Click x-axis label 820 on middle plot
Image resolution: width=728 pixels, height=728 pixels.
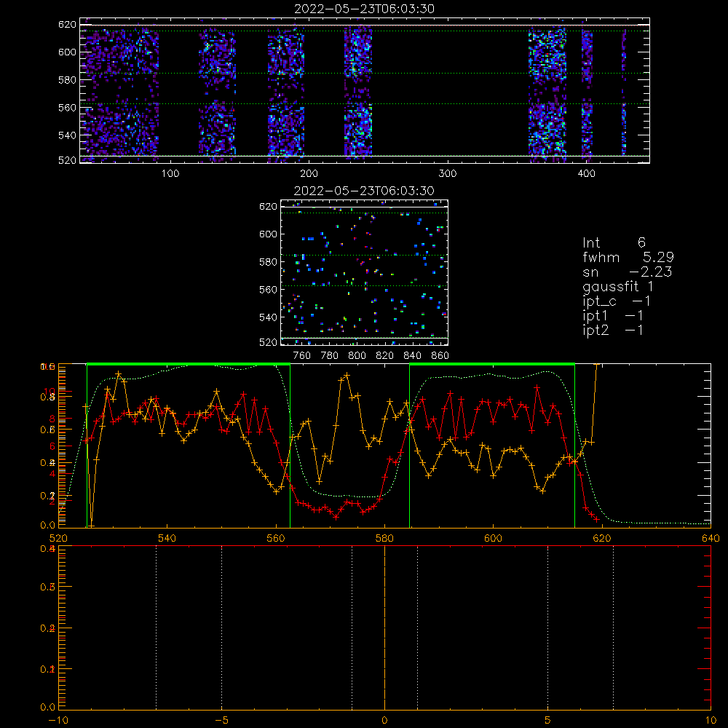pyautogui.click(x=385, y=356)
